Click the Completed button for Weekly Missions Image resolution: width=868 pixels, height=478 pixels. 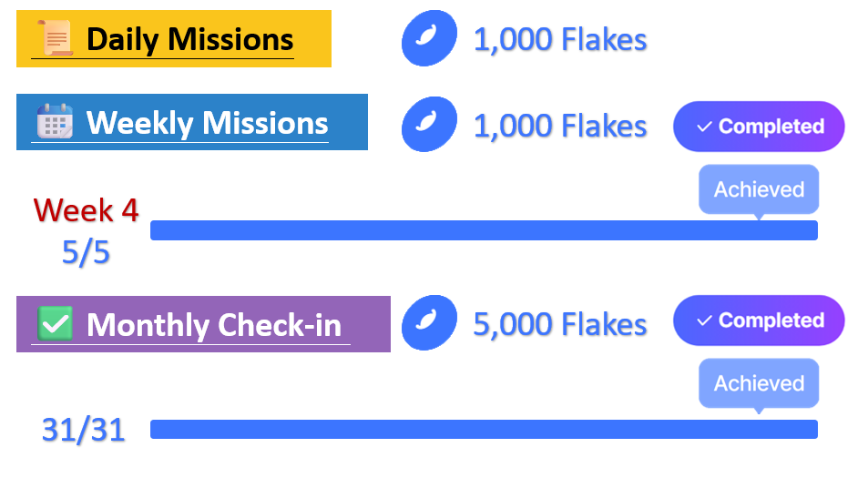click(x=759, y=127)
